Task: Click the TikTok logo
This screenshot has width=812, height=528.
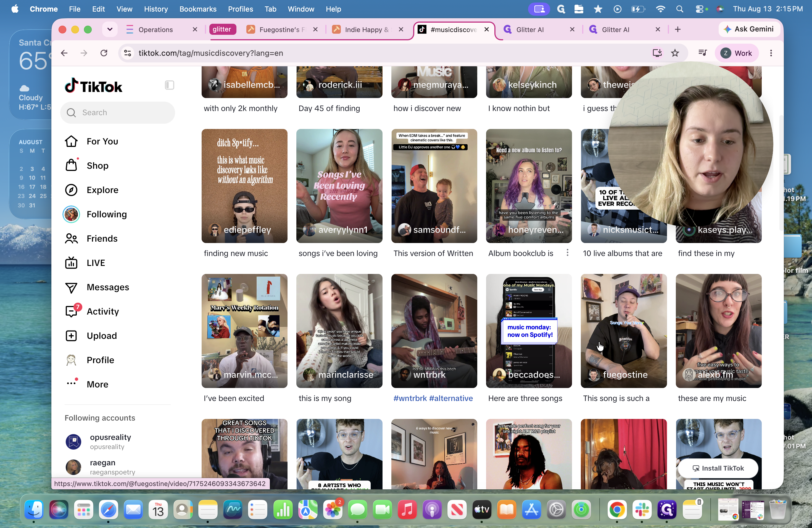Action: (93, 86)
